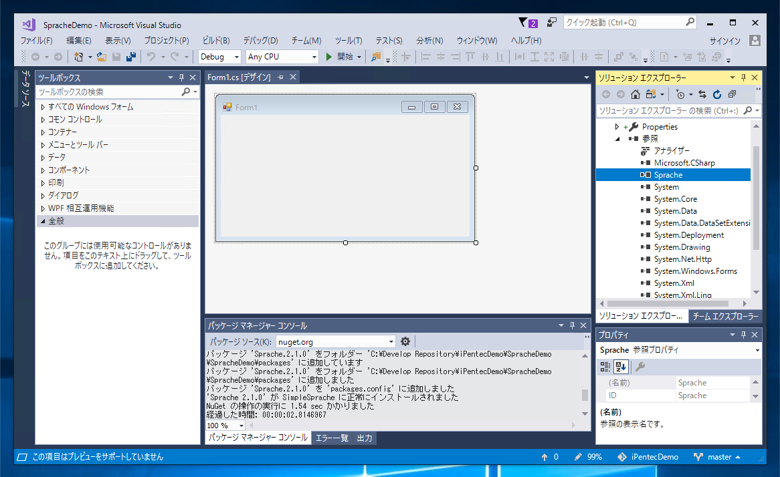This screenshot has width=780, height=477.
Task: Click the Find in Files toolbar icon
Action: [x=376, y=57]
